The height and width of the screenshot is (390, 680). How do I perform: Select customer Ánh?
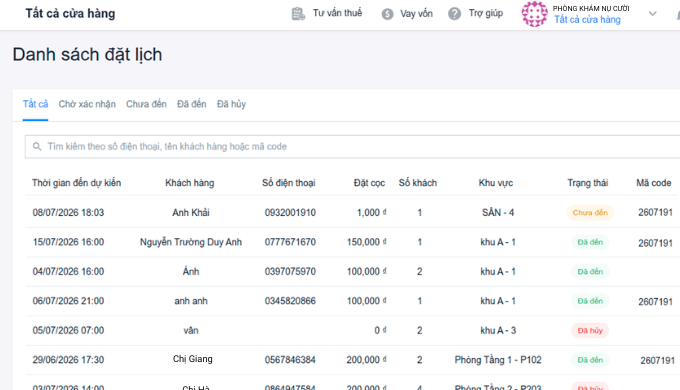pyautogui.click(x=191, y=271)
